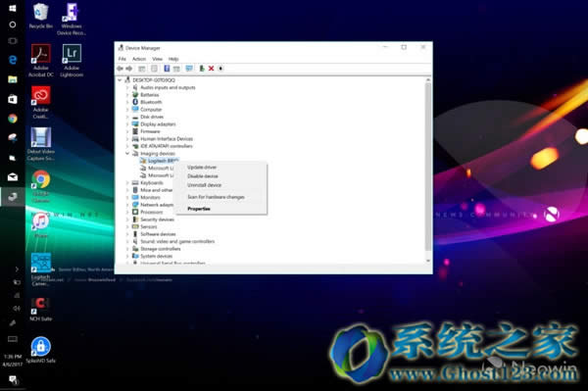Select the Logitech BRIO imaging device
The height and width of the screenshot is (391, 588).
pyautogui.click(x=163, y=161)
